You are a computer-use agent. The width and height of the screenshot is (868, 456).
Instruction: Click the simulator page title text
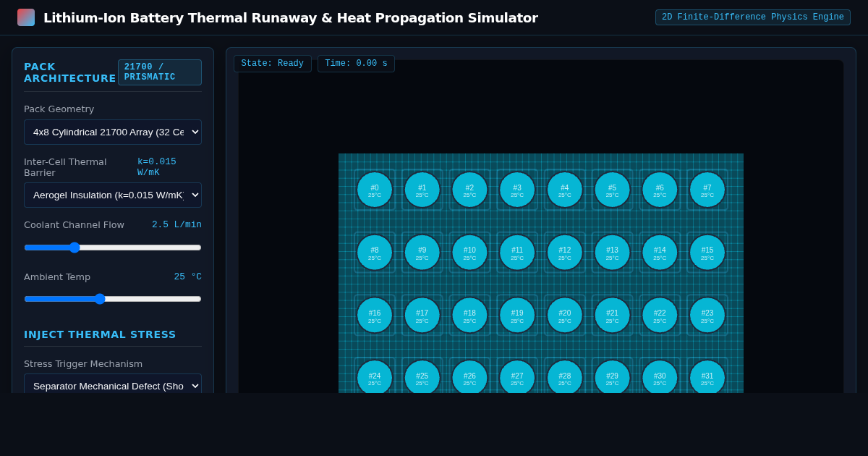tap(291, 17)
